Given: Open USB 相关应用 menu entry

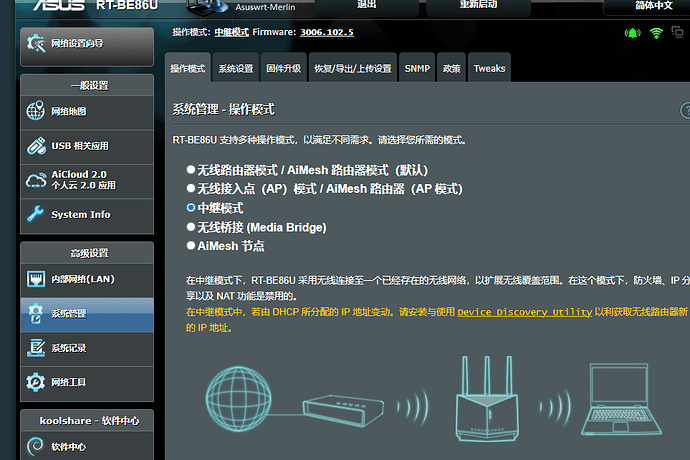Looking at the screenshot, I should tap(87, 146).
